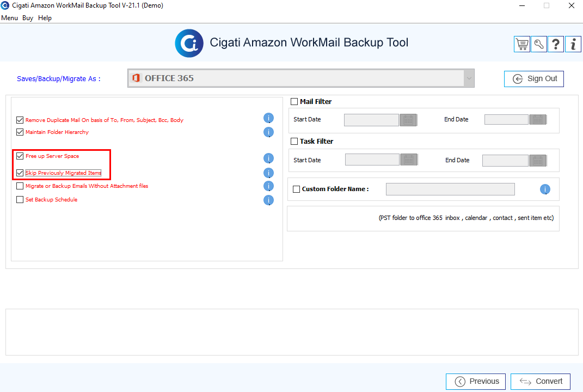Show info for Remove Duplicate Mail option
Viewport: 583px width, 392px height.
[268, 118]
